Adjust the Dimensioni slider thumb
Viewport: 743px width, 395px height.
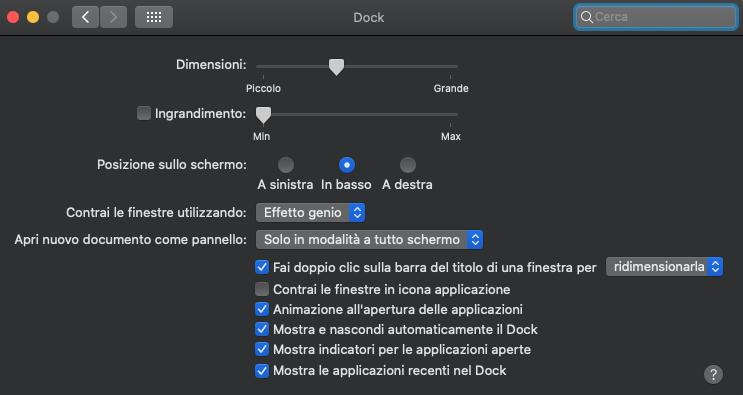coord(336,67)
